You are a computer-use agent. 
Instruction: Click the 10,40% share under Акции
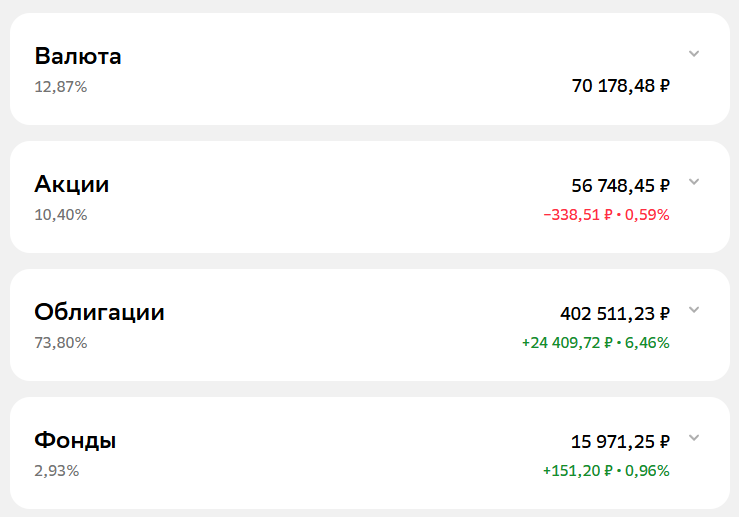pyautogui.click(x=61, y=215)
